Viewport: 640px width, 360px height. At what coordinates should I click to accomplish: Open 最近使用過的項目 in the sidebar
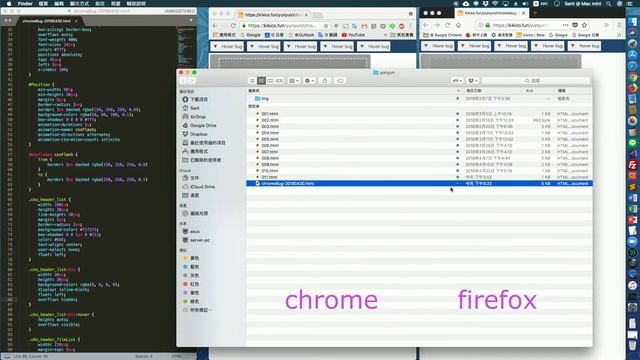point(204,143)
